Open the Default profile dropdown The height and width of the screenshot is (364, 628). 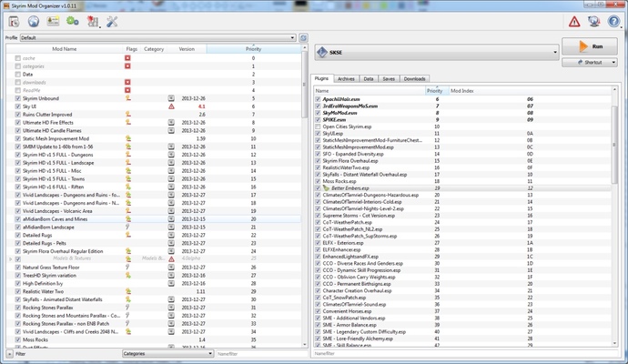[x=158, y=37]
